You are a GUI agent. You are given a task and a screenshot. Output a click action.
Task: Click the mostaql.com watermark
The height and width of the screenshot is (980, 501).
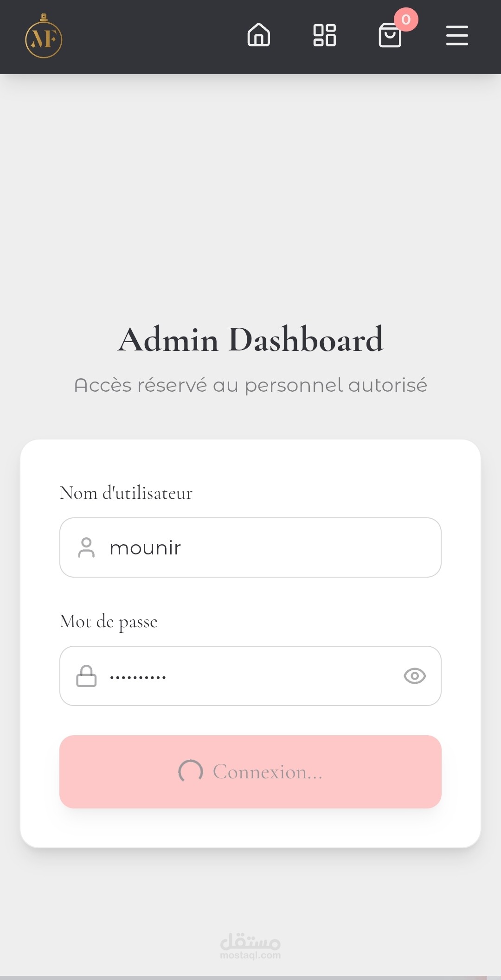(x=250, y=947)
